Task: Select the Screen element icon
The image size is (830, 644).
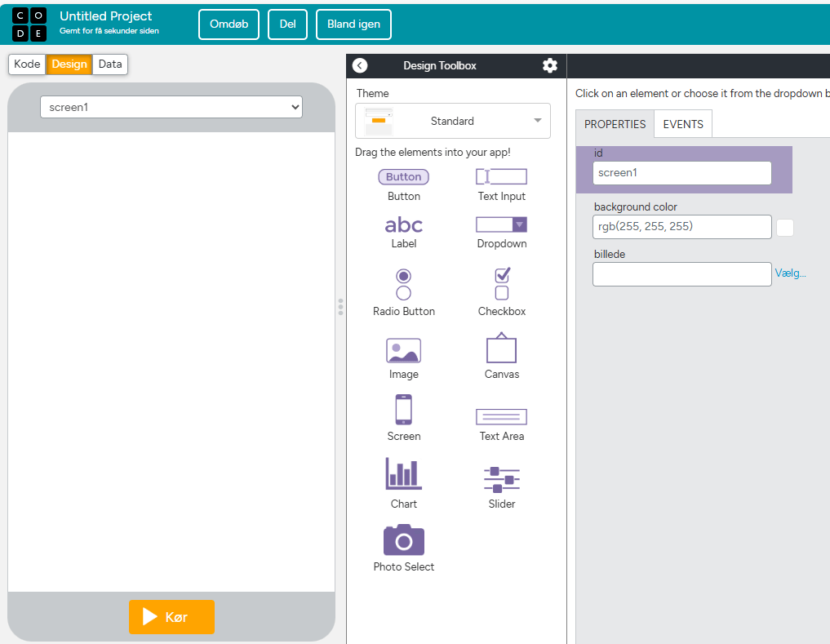Action: click(403, 410)
